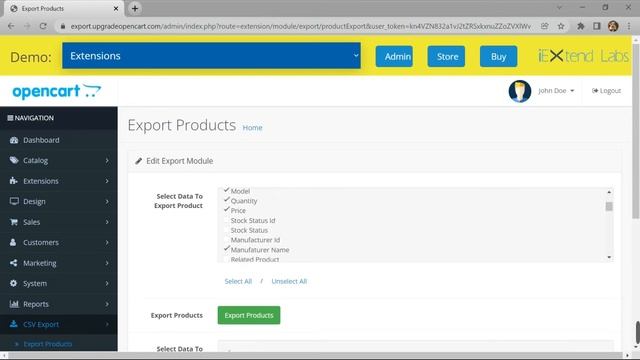Open a new browser tab
640x360 pixels.
pyautogui.click(x=135, y=8)
